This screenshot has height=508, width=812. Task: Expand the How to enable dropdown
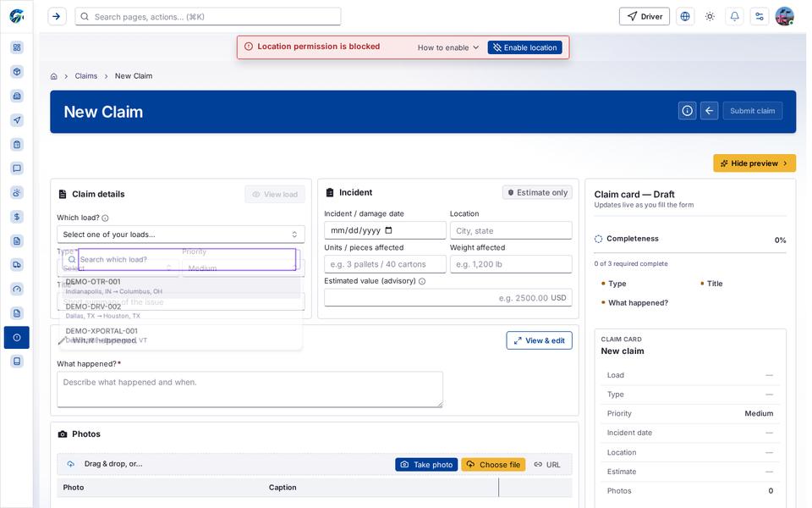(448, 47)
